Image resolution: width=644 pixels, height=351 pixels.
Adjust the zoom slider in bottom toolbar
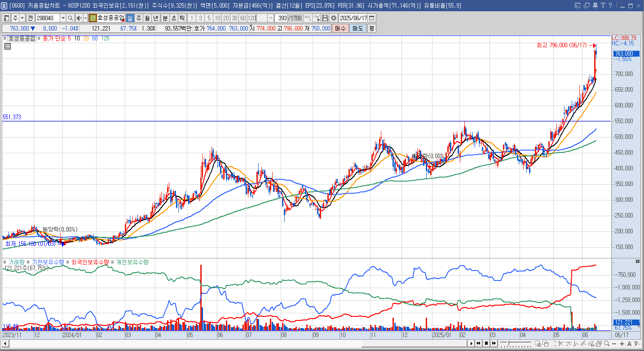[x=508, y=342]
